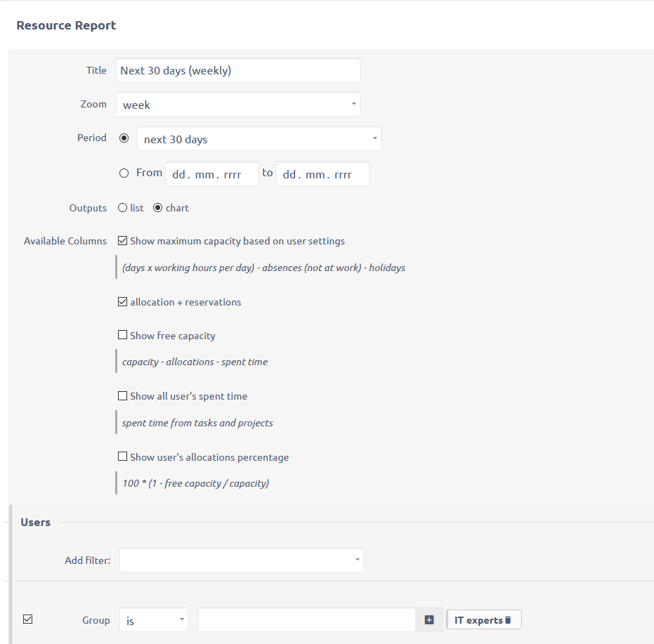The height and width of the screenshot is (644, 654).
Task: Choose the From-to custom period radio
Action: tap(124, 173)
